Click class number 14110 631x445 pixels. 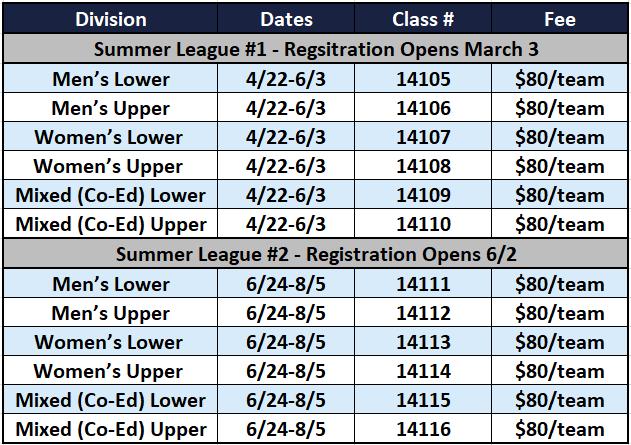tap(423, 224)
